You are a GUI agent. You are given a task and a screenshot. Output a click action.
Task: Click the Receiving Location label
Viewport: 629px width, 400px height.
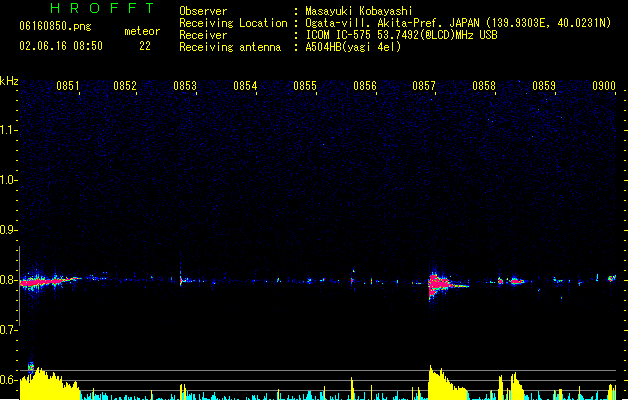pos(233,23)
